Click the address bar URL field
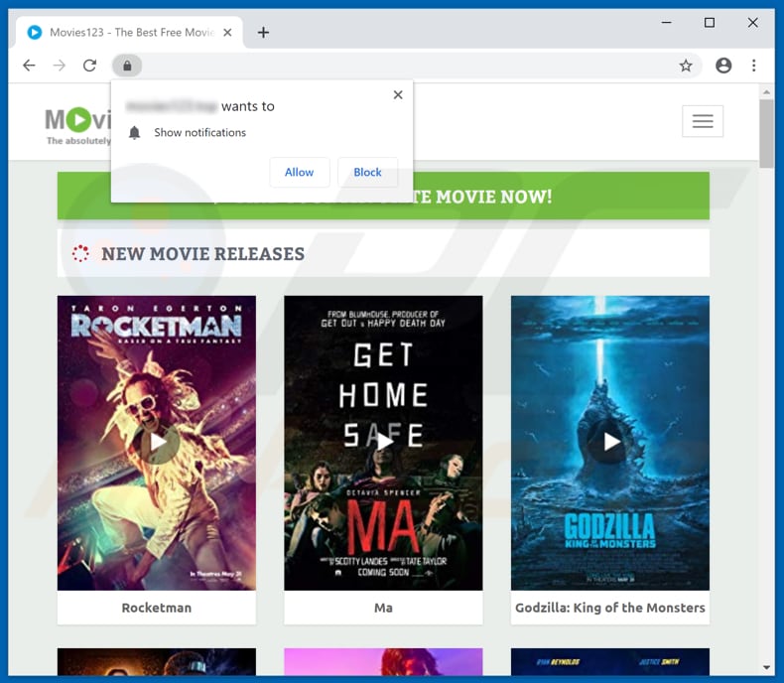This screenshot has width=784, height=683. [x=408, y=66]
